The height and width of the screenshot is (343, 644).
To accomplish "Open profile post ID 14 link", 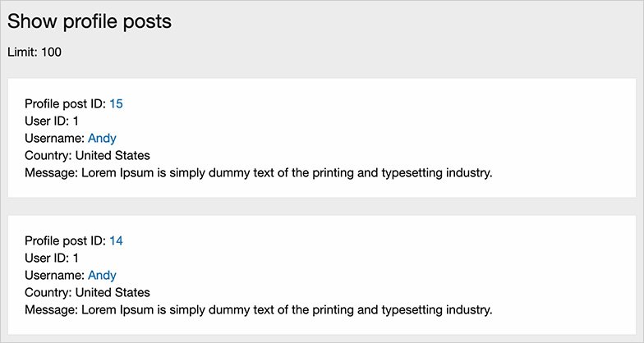I will click(116, 240).
